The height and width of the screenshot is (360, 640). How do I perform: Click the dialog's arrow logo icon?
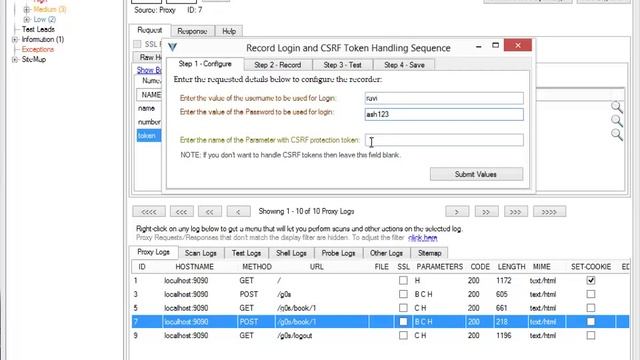(173, 47)
